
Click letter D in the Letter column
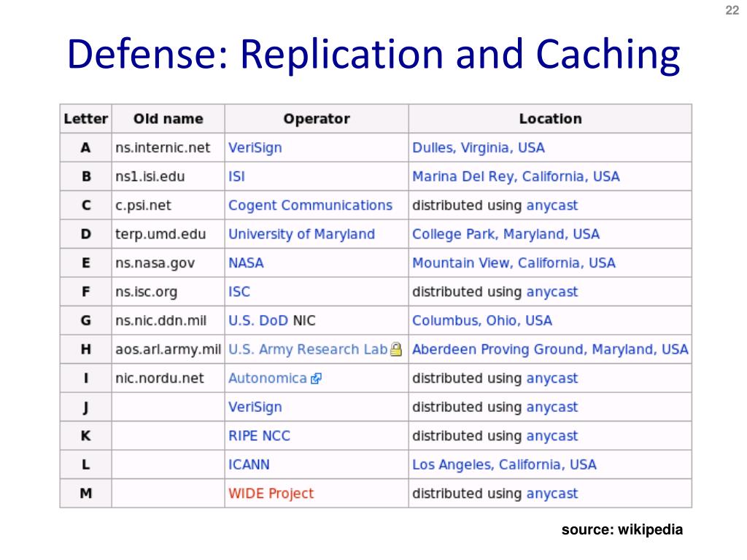[86, 234]
